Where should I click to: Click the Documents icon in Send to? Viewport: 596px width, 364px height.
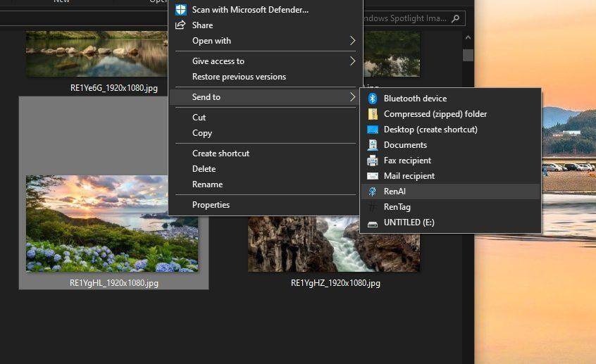(x=373, y=145)
